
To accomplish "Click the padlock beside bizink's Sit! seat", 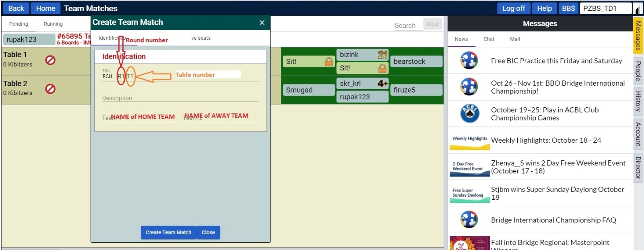I will [x=382, y=68].
